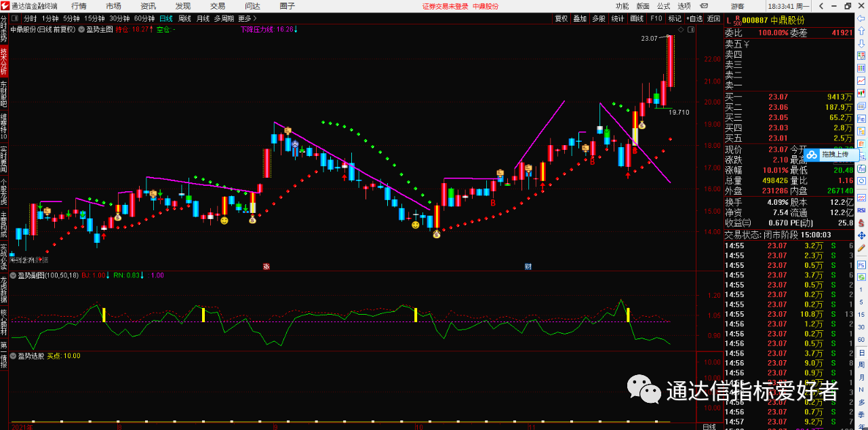
Task: Click the 叠加 overlay button
Action: coord(580,19)
